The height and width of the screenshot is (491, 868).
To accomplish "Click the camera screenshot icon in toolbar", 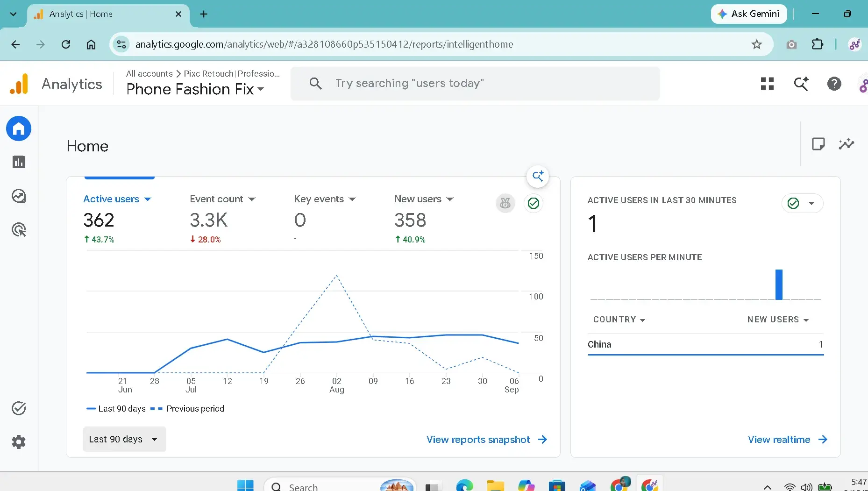I will point(791,44).
